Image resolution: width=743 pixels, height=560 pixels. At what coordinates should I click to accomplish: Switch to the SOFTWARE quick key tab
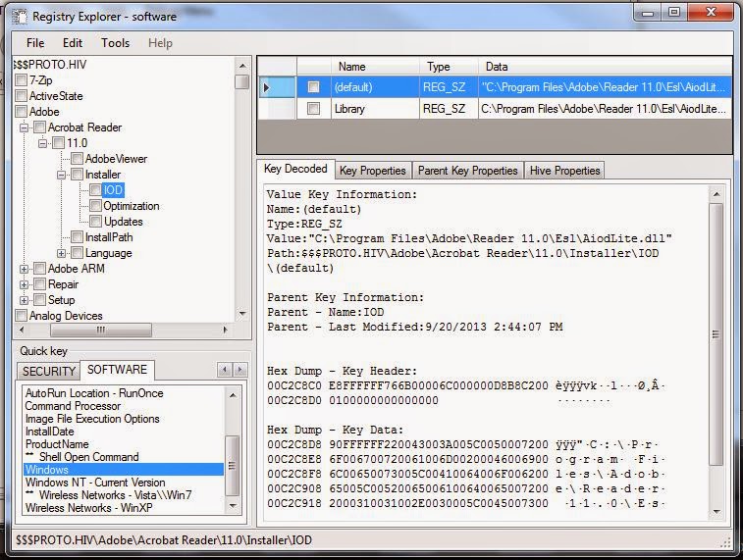(x=117, y=370)
